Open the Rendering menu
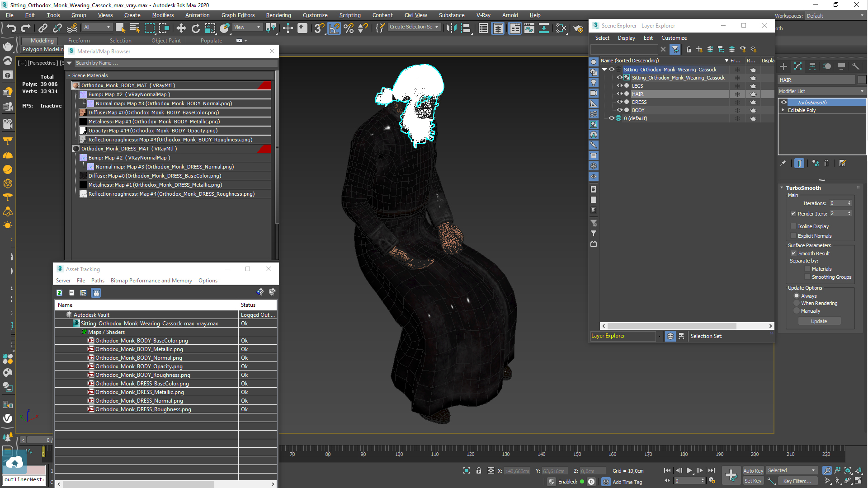This screenshot has width=868, height=488. tap(278, 15)
